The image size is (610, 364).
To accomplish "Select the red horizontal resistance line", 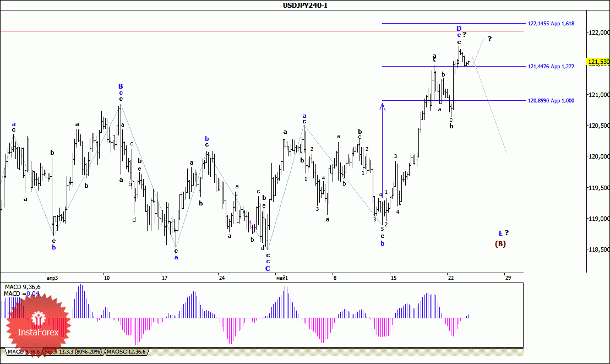I will pos(262,31).
